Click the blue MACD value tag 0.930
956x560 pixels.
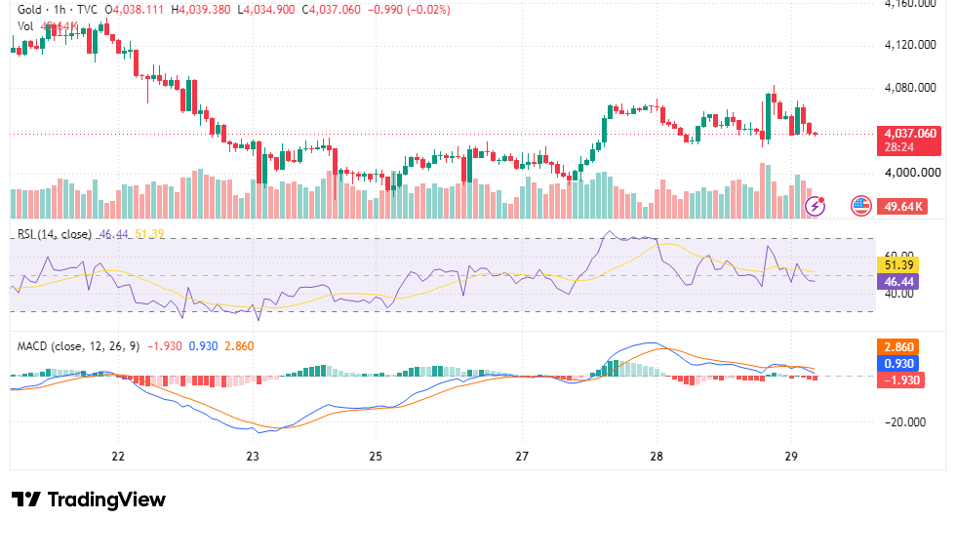pos(897,364)
